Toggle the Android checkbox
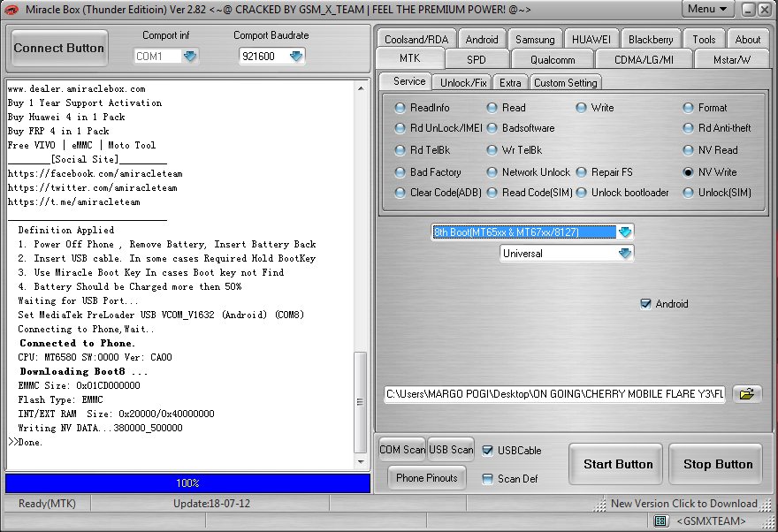This screenshot has height=532, width=778. tap(645, 304)
